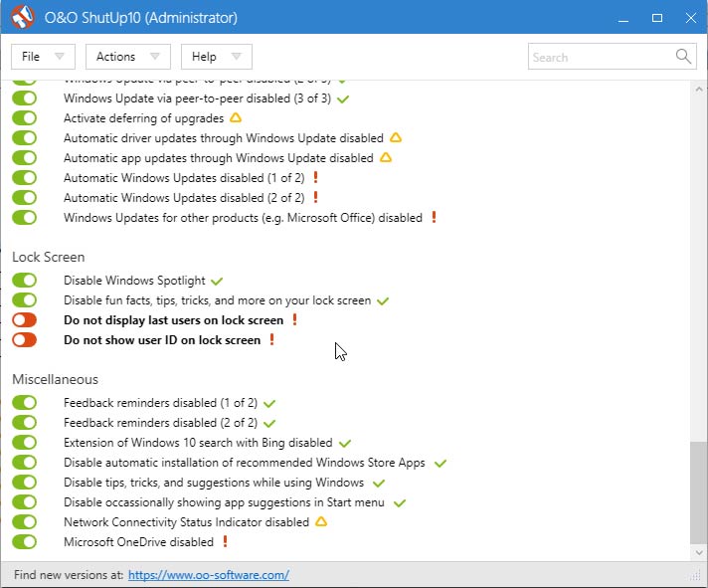Click yellow triangle next to Activate deferring of upgrades
The width and height of the screenshot is (708, 588).
(x=236, y=117)
